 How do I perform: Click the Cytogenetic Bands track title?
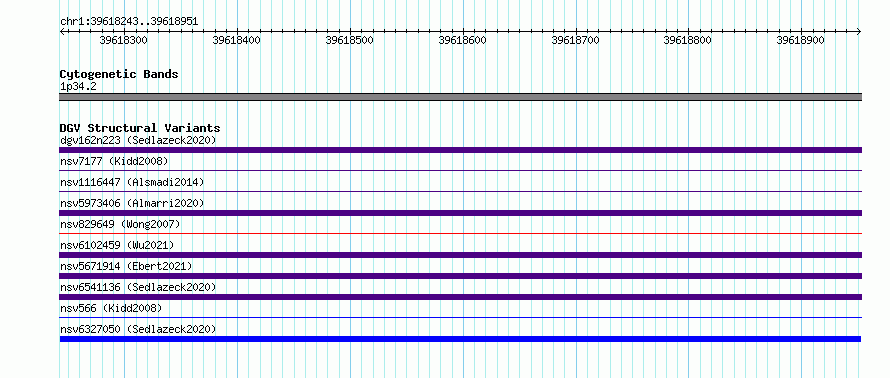(119, 74)
